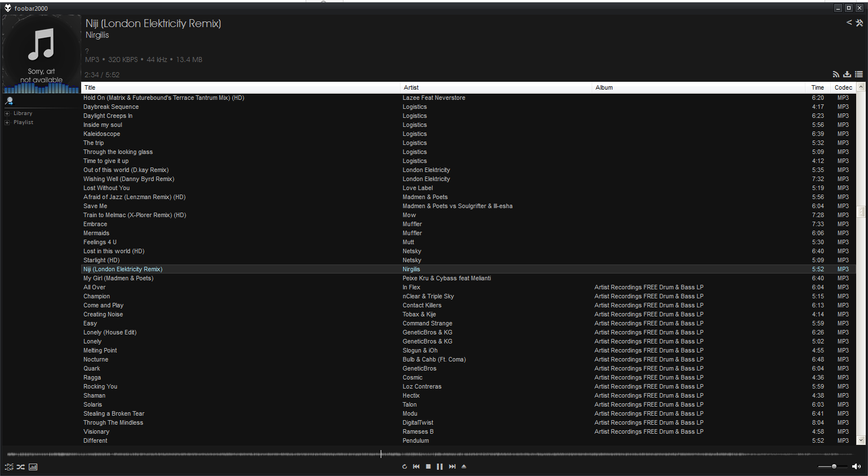Click the shuffle icon at bottom left
Viewport: 868px width, 476px height.
pos(21,467)
